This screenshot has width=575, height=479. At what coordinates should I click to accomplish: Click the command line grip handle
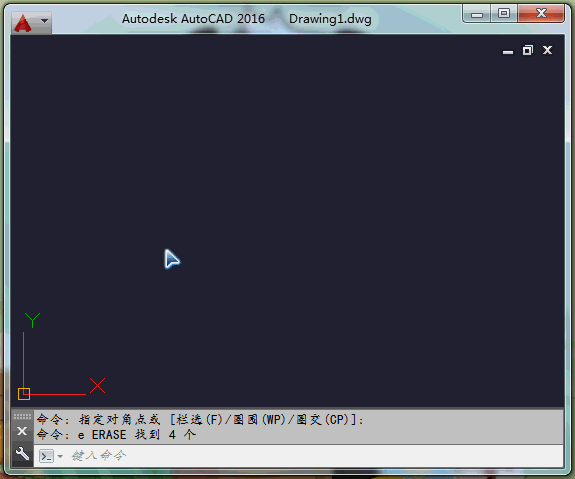point(22,416)
